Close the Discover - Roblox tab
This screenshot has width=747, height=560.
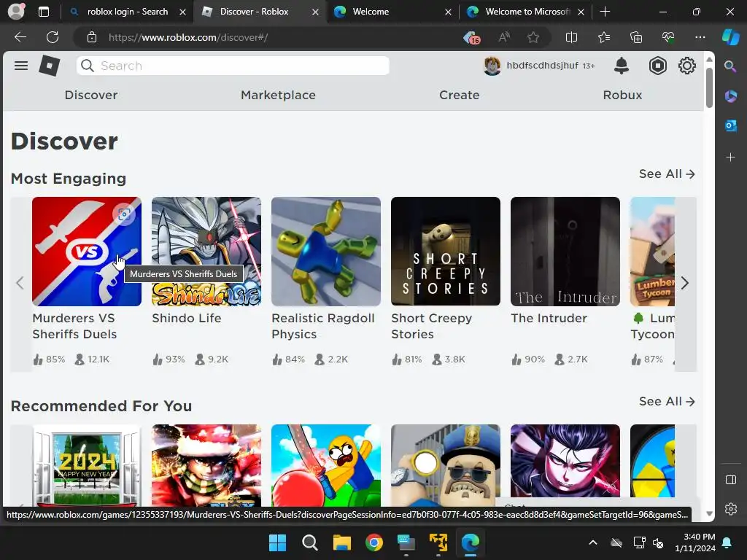315,12
